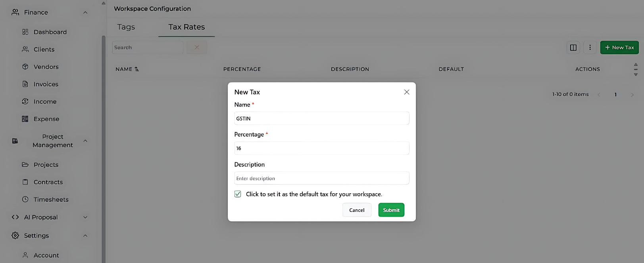Submit the new tax form

click(391, 210)
